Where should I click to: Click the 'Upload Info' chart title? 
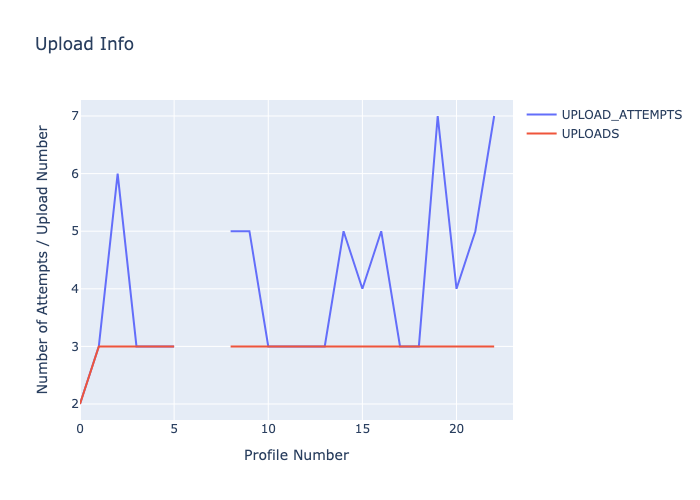(x=84, y=44)
